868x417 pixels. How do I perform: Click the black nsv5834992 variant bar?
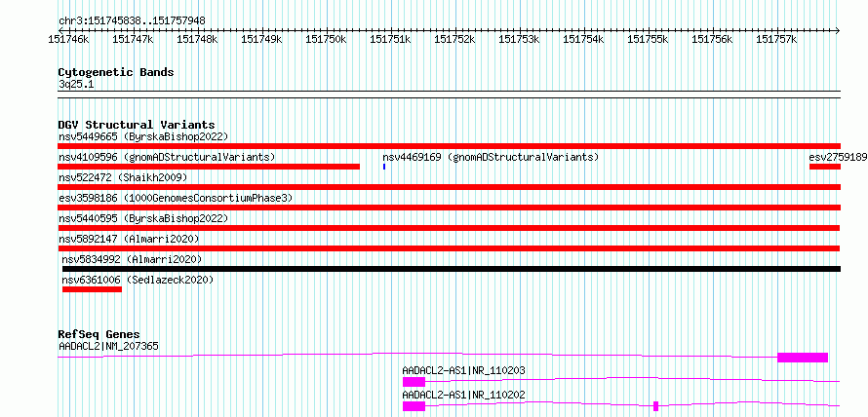[x=452, y=269]
